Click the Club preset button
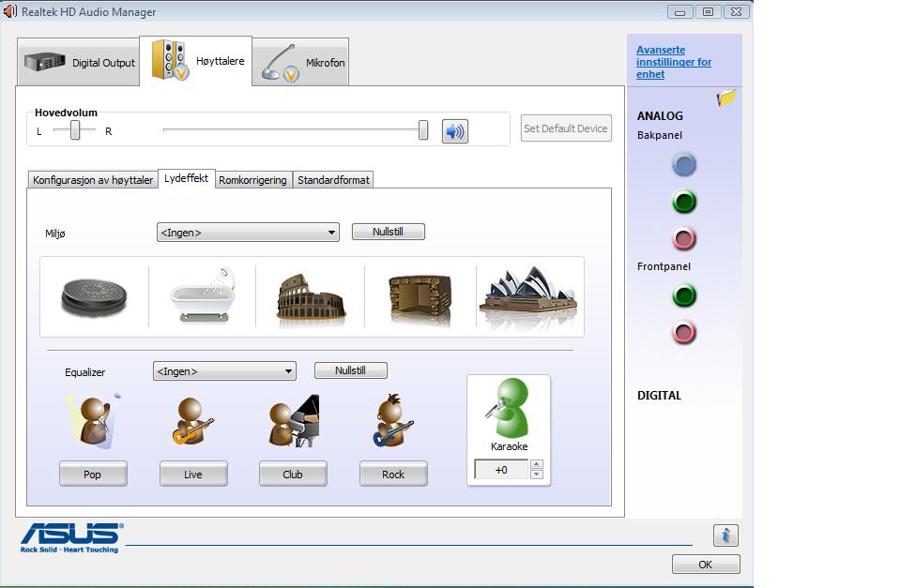Viewport: 901px width, 588px height. pos(293,474)
